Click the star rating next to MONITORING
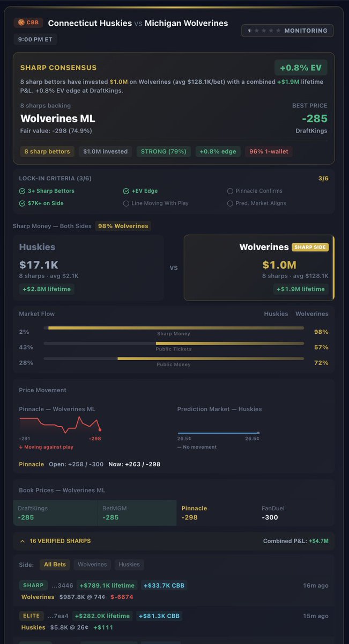 [264, 31]
